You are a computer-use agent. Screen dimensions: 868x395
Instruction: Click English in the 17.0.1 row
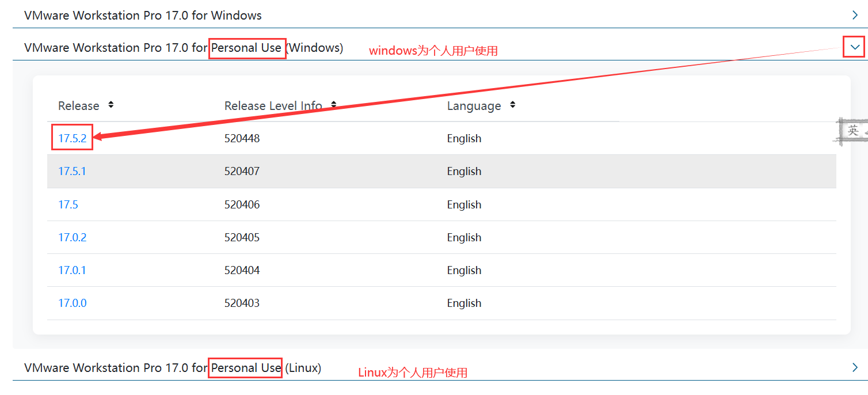tap(464, 270)
